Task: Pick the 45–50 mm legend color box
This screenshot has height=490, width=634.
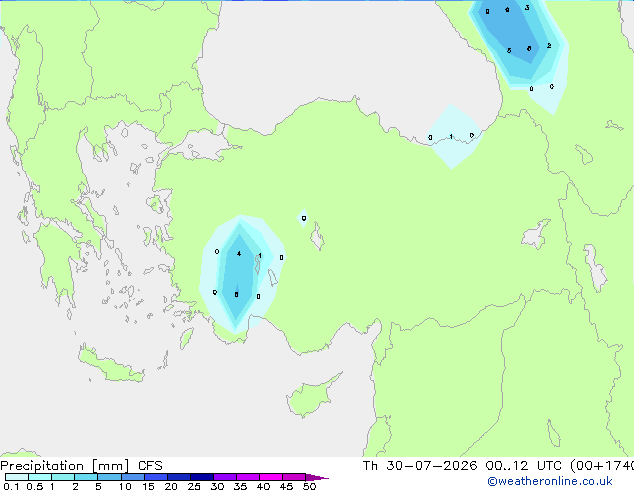Action: pos(294,477)
